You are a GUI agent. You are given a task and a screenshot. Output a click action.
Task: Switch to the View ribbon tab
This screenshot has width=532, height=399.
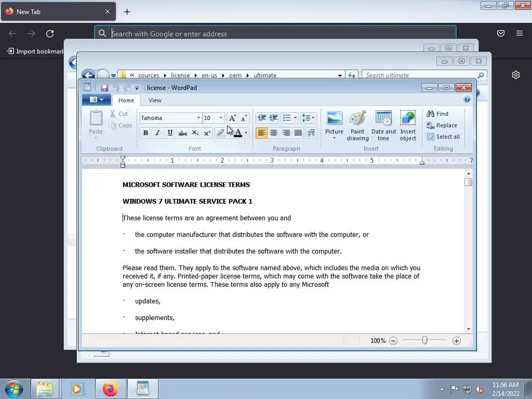pyautogui.click(x=155, y=100)
